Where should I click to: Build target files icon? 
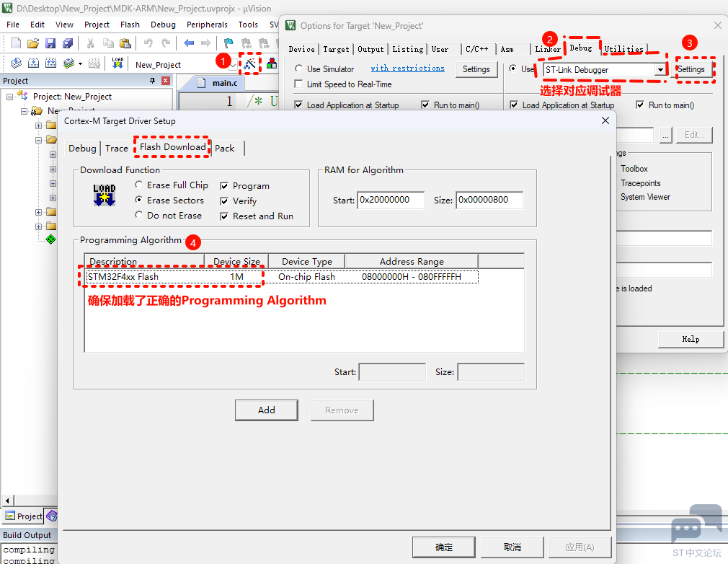pyautogui.click(x=33, y=63)
